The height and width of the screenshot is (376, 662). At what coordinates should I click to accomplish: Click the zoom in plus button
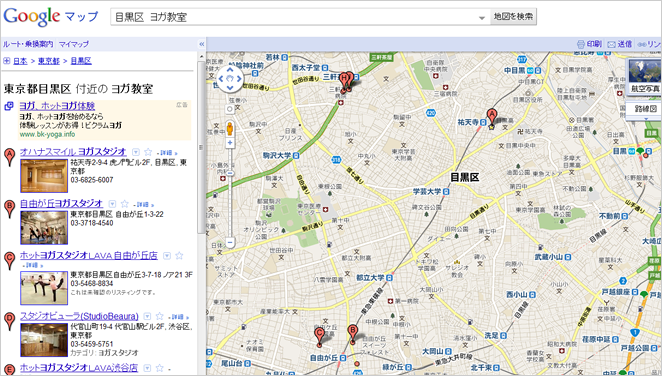click(230, 143)
